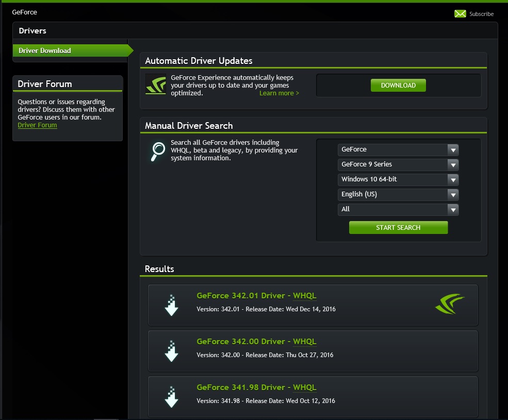The width and height of the screenshot is (508, 420).
Task: Click the START SEARCH button
Action: [x=398, y=227]
